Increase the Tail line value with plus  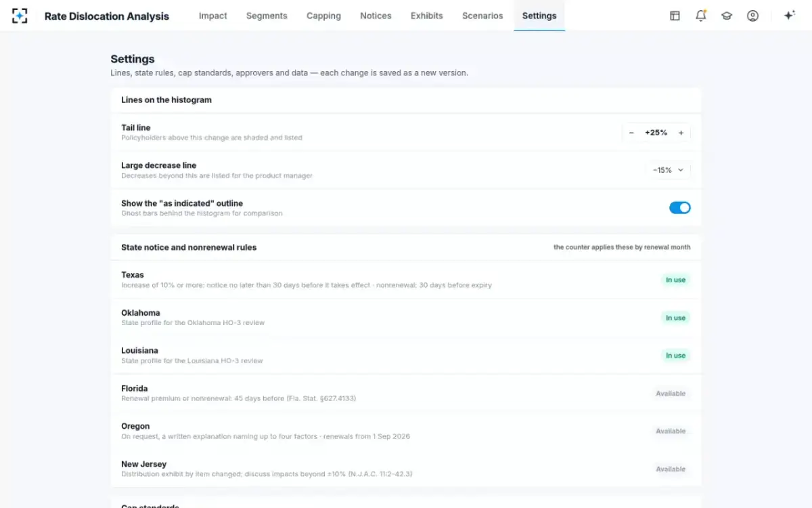coord(681,133)
